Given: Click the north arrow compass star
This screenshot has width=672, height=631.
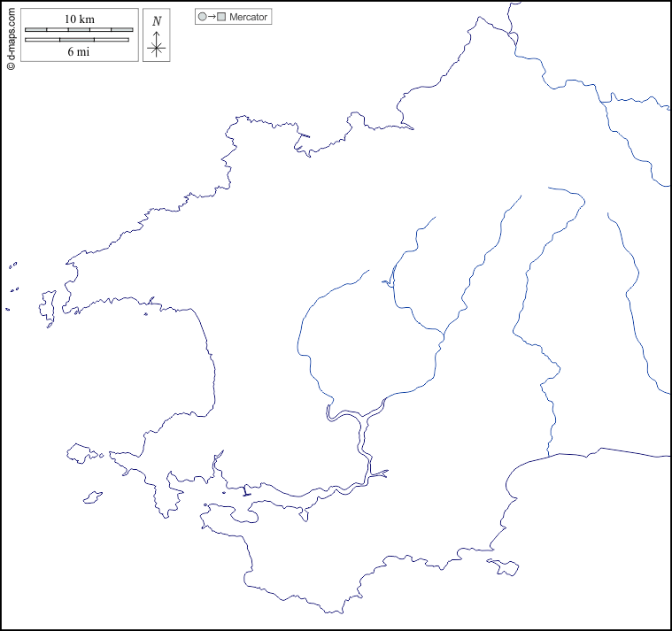Looking at the screenshot, I should click(157, 47).
